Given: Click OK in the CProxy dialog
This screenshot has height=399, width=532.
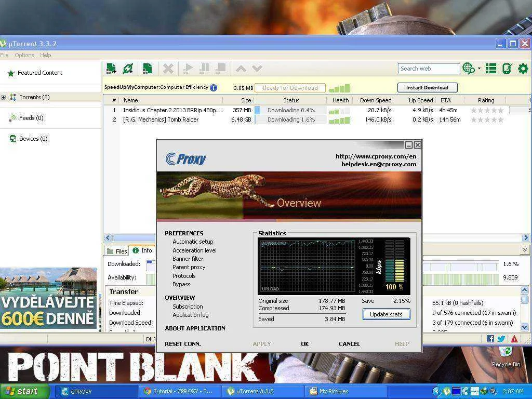Looking at the screenshot, I should 304,344.
